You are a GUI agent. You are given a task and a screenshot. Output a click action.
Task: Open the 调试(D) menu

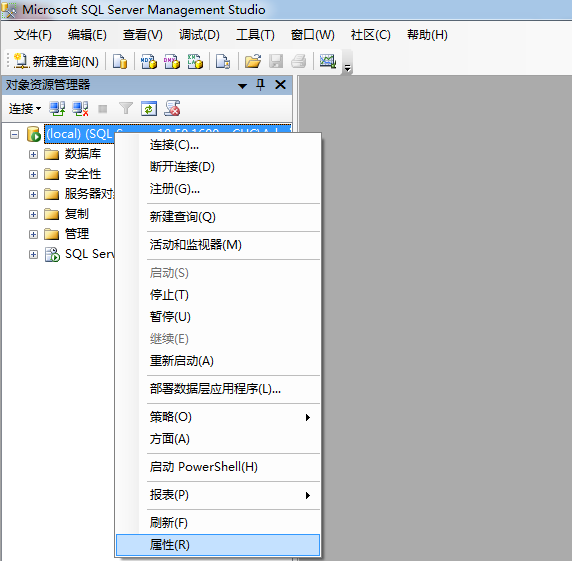pyautogui.click(x=199, y=35)
